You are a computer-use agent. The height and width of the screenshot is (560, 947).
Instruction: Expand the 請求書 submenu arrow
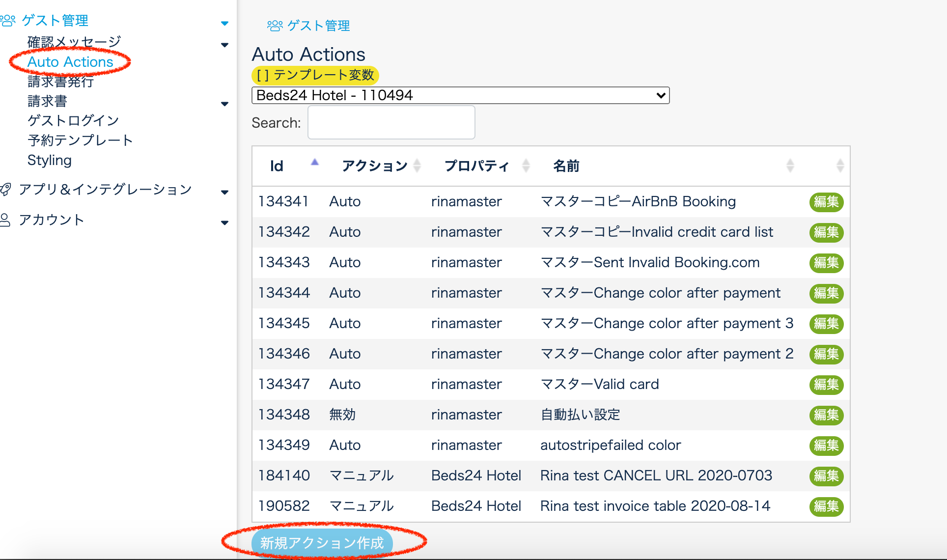pyautogui.click(x=224, y=104)
